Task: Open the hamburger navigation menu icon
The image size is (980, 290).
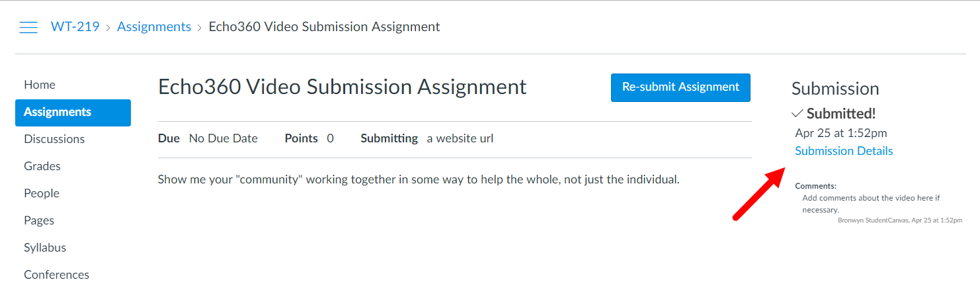Action: tap(28, 27)
